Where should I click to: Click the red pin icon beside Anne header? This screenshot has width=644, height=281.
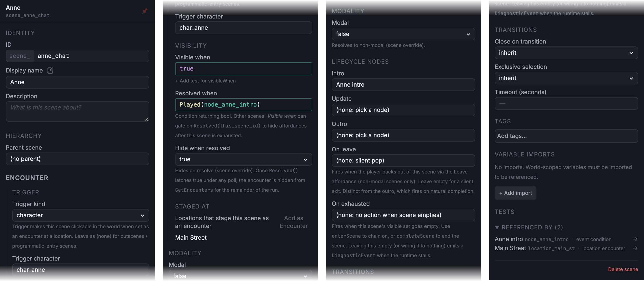coord(144,11)
